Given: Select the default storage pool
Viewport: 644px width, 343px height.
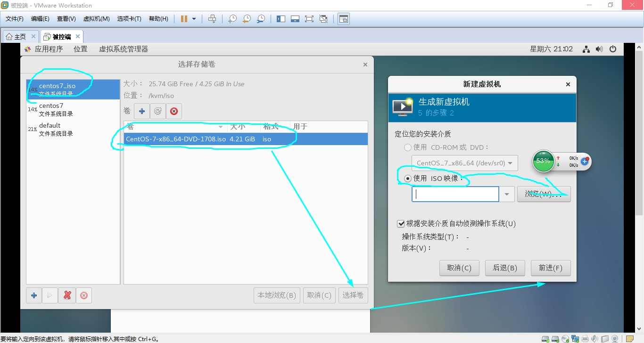Looking at the screenshot, I should (73, 129).
